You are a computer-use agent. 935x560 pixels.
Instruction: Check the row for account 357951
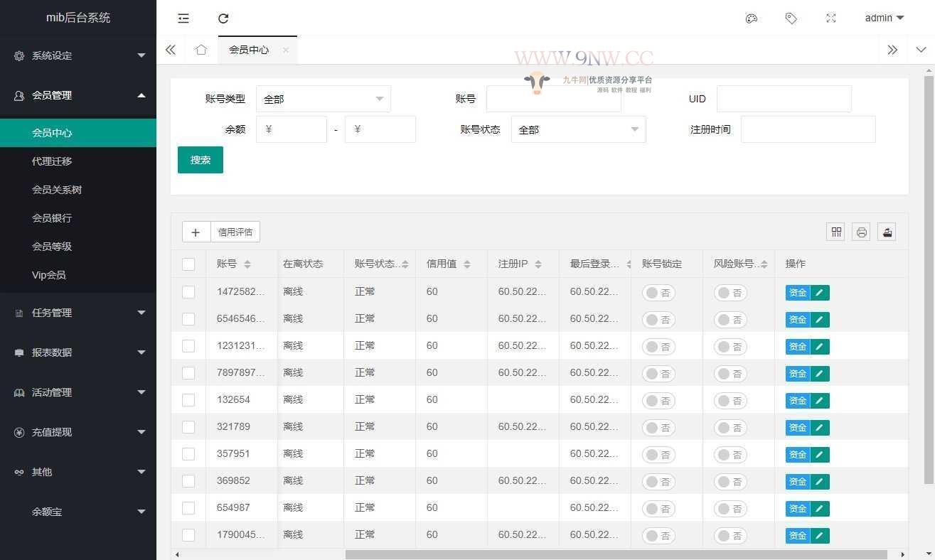click(x=188, y=453)
